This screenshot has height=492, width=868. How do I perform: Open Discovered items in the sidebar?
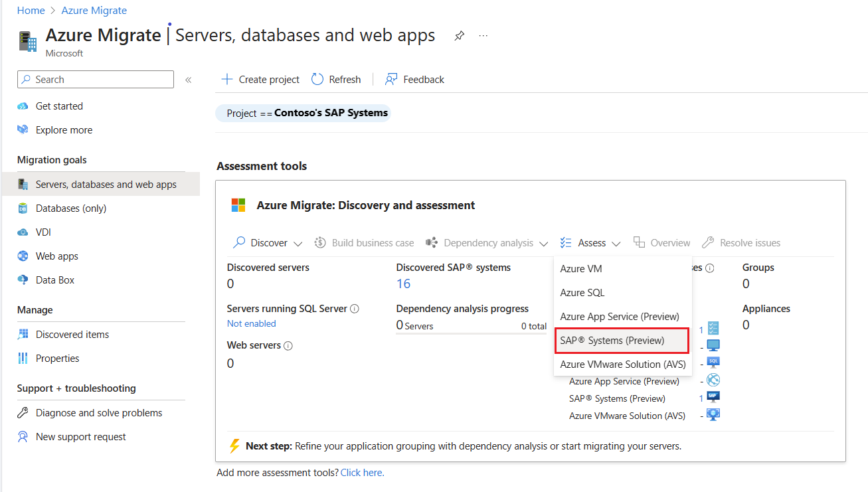72,335
